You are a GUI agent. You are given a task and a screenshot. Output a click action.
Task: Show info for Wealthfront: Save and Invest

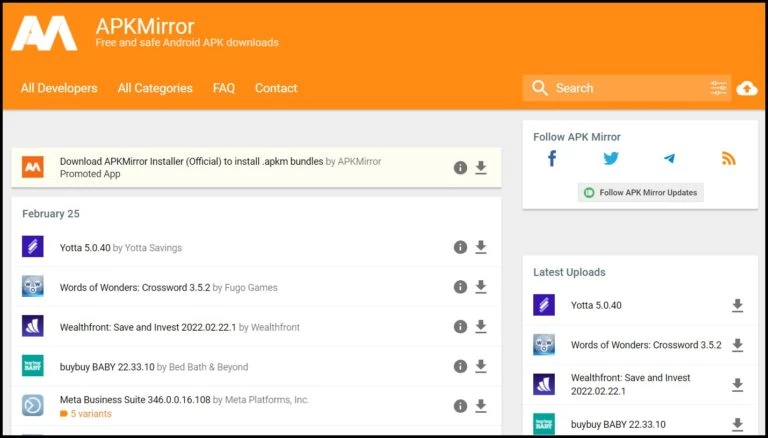[460, 326]
